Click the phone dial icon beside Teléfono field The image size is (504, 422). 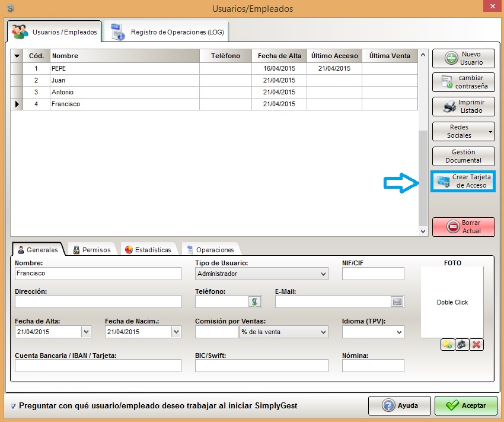[x=254, y=302]
